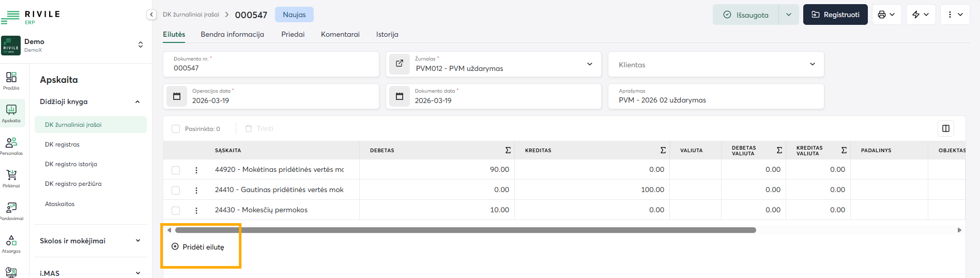Expand the Klientas dropdown
Screen dimensions: 980x278
[x=812, y=64]
